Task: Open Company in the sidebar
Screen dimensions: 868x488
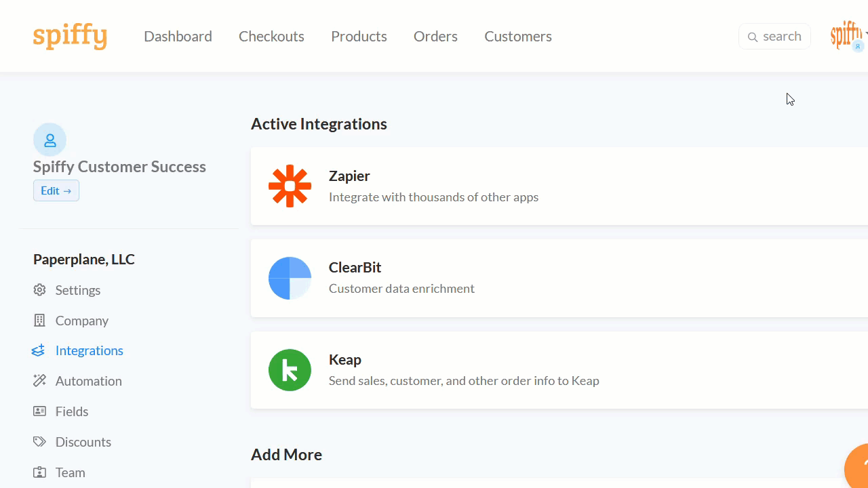Action: pos(82,321)
